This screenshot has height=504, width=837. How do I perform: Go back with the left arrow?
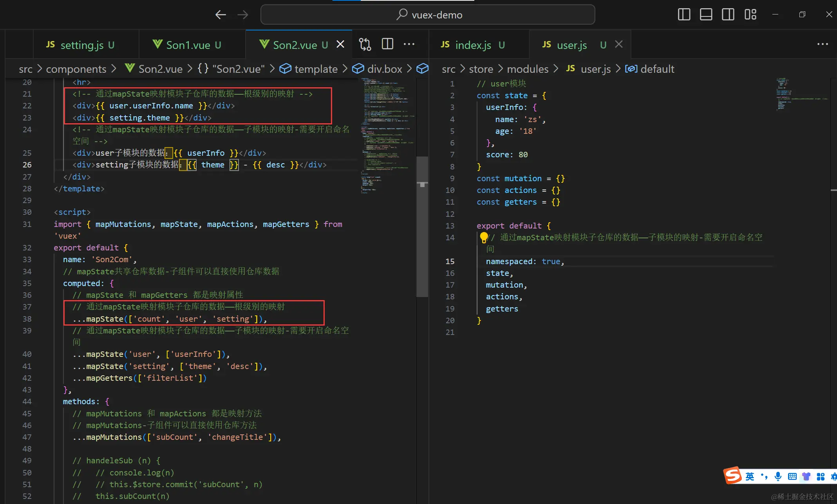(221, 15)
